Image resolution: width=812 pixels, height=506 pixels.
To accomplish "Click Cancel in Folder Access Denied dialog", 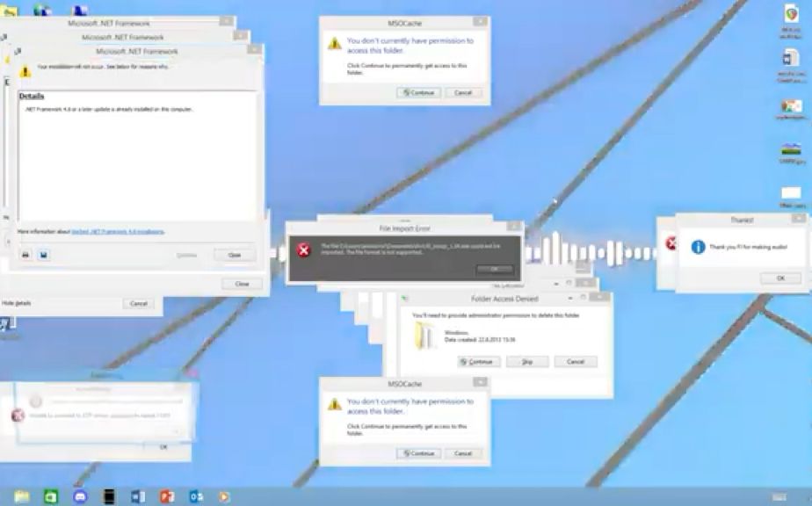I will [x=576, y=362].
